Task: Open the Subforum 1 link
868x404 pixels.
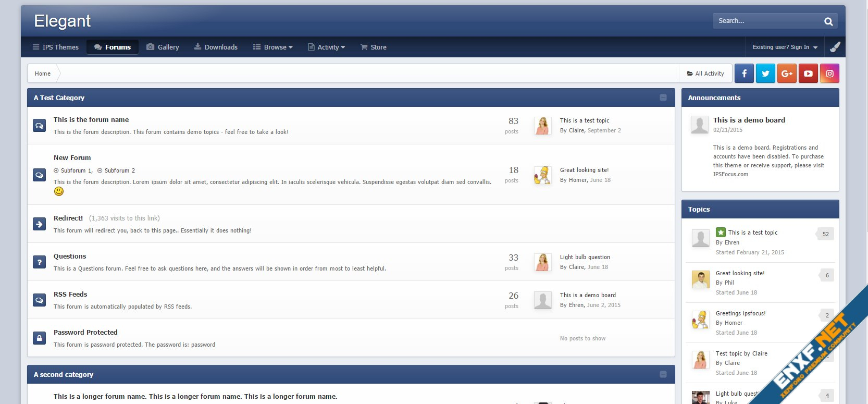Action: click(x=76, y=170)
